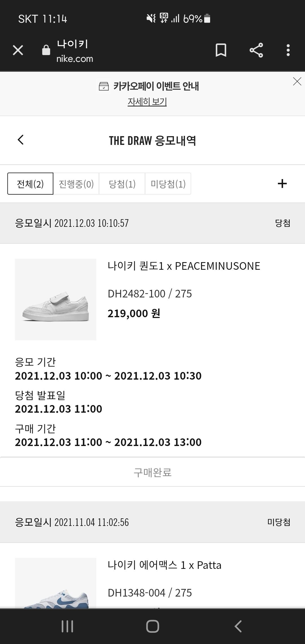The height and width of the screenshot is (644, 305).
Task: Go back using the left chevron
Action: tap(21, 140)
